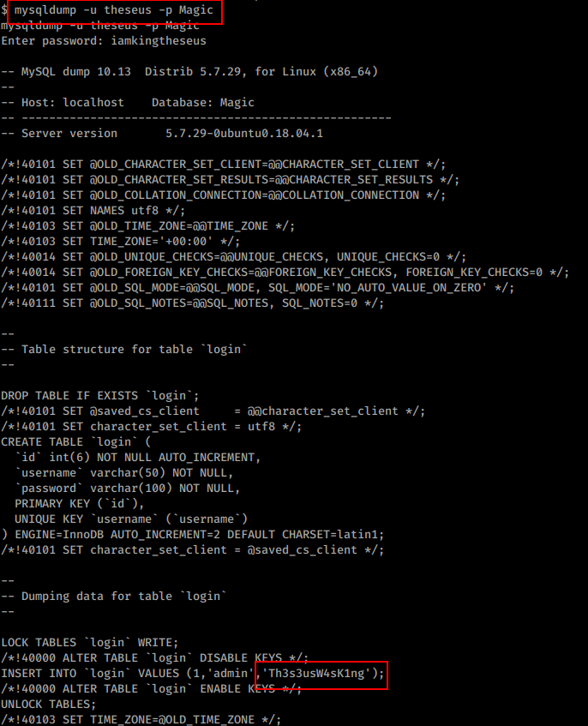Click the Dumping data for table `login` comment
The width and height of the screenshot is (588, 726).
point(113,597)
